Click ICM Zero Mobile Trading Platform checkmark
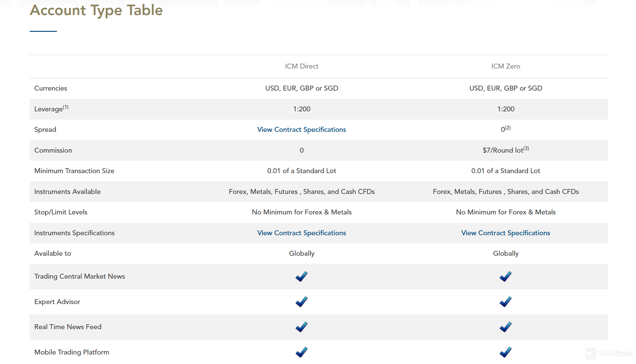This screenshot has height=364, width=636. click(506, 352)
